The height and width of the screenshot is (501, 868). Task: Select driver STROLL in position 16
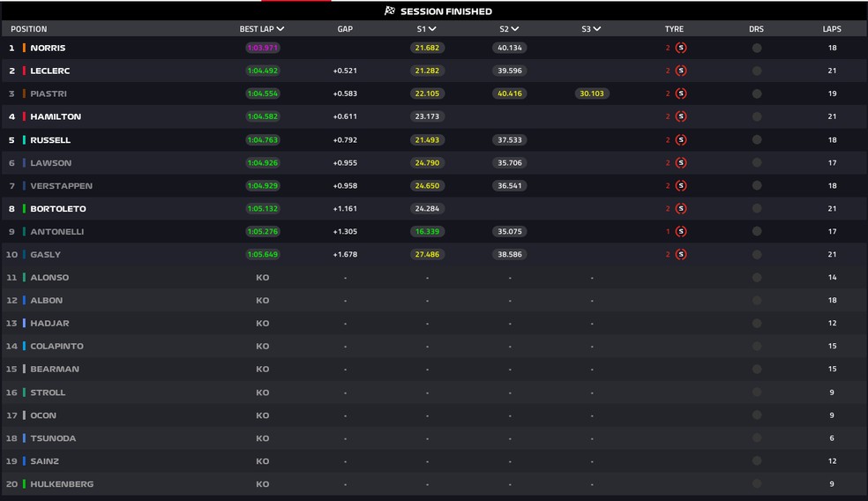pyautogui.click(x=48, y=393)
